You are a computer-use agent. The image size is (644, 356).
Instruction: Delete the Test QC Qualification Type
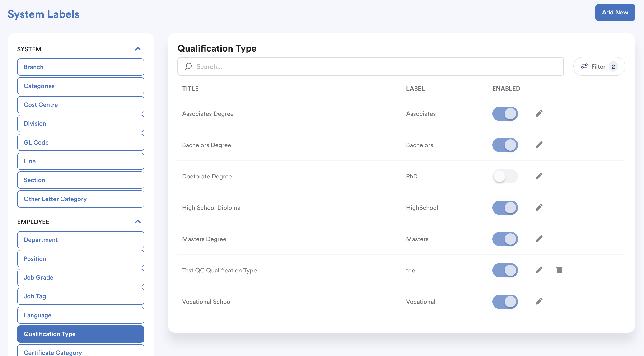[559, 270]
